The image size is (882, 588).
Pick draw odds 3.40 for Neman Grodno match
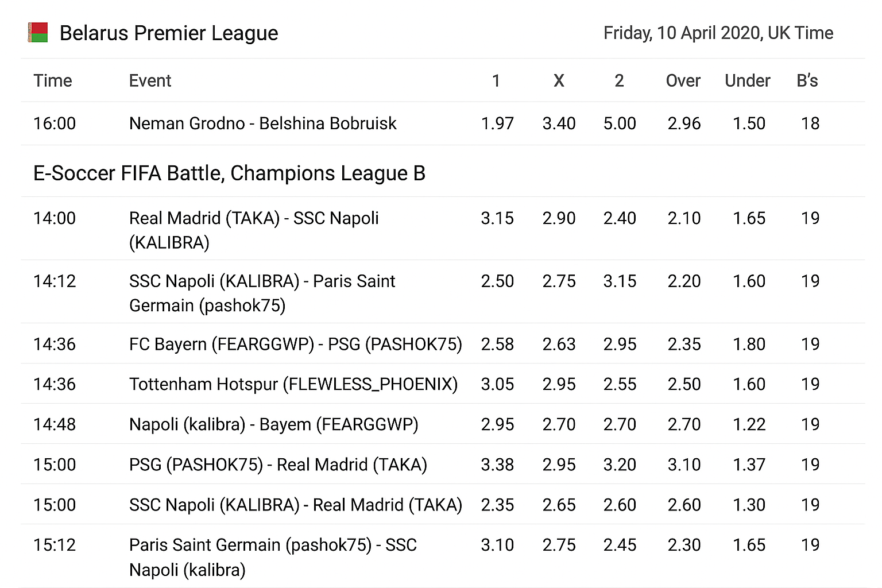tap(559, 123)
